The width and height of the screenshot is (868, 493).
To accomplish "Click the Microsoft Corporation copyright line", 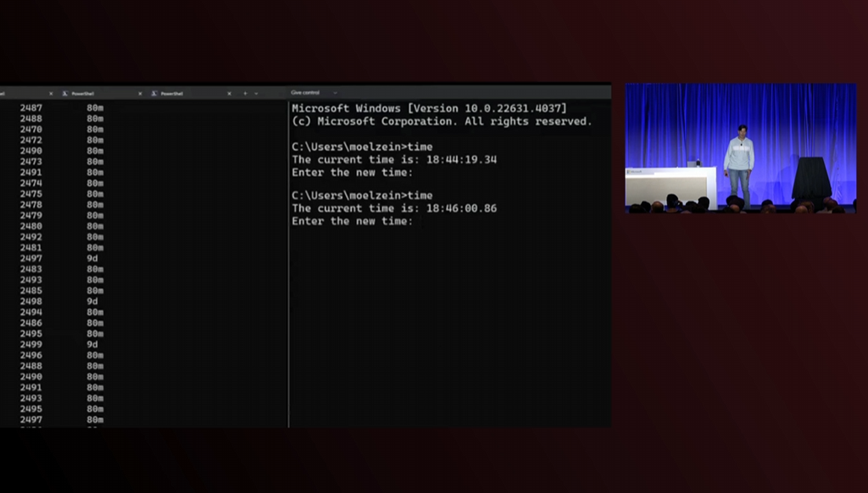I will [442, 121].
